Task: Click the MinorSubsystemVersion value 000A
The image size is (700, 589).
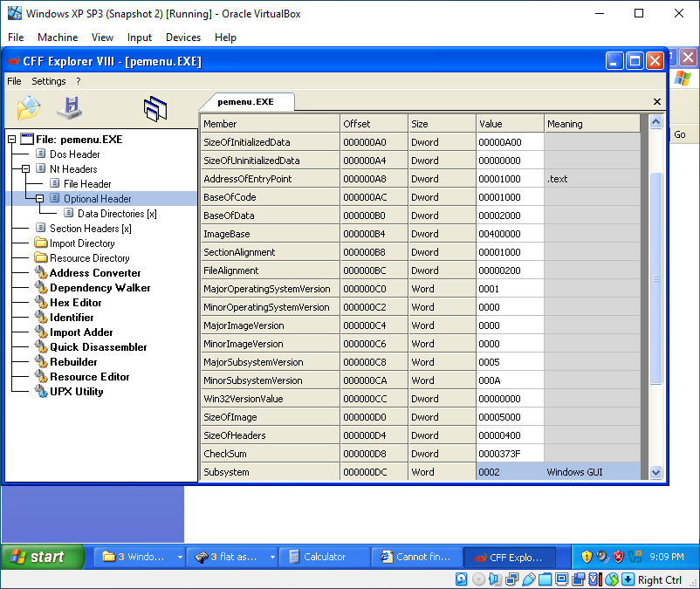Action: coord(511,380)
